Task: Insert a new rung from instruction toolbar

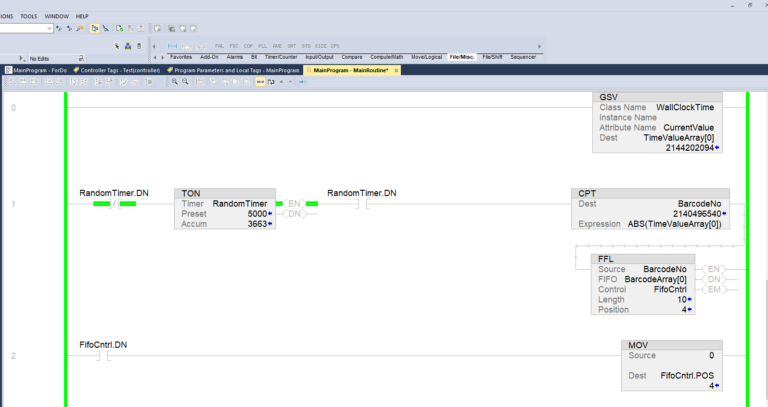Action: [173, 46]
